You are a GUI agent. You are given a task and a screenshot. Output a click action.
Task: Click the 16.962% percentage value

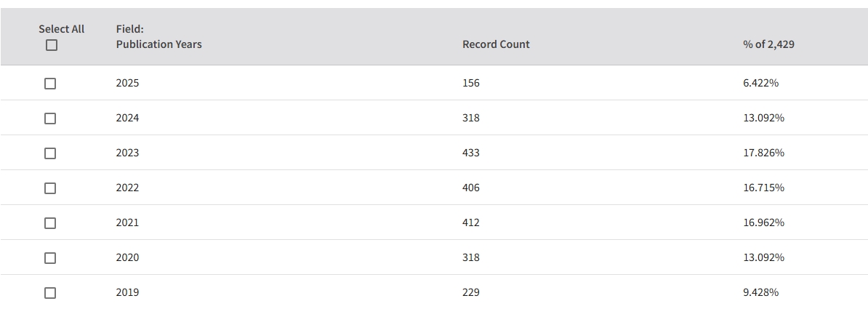coord(763,222)
